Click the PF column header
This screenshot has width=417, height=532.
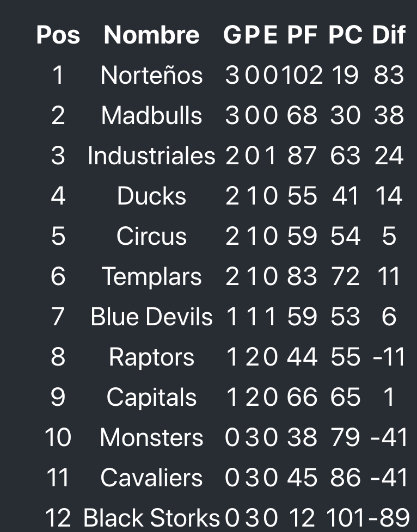[303, 35]
